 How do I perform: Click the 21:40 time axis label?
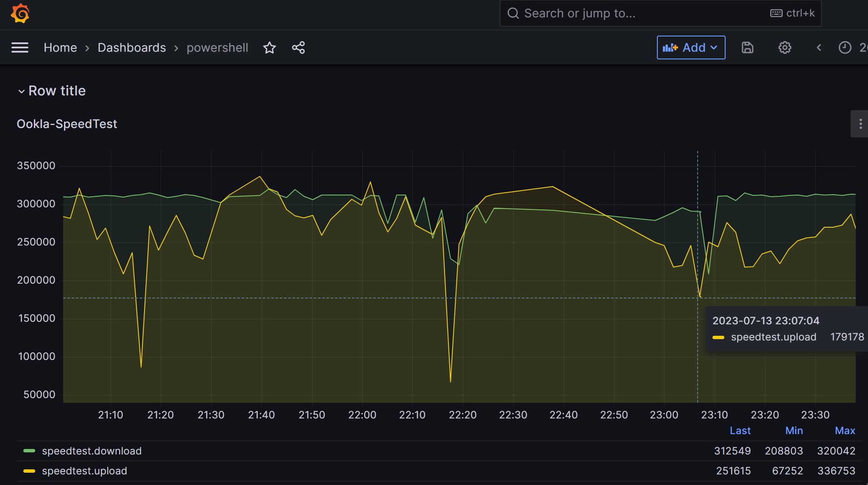261,415
